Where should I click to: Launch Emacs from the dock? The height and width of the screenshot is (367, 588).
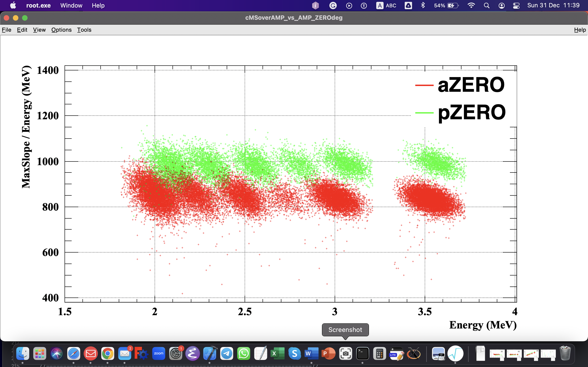[x=192, y=353]
